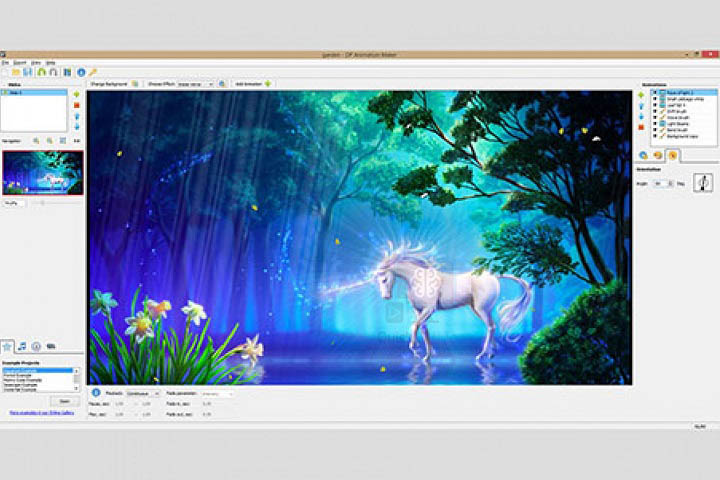Click the Open button under Example Projects
This screenshot has height=480, width=720.
tap(65, 401)
